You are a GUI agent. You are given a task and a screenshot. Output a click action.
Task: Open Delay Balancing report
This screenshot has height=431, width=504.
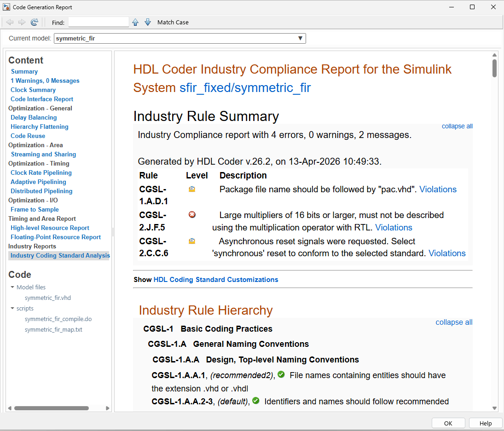click(34, 118)
